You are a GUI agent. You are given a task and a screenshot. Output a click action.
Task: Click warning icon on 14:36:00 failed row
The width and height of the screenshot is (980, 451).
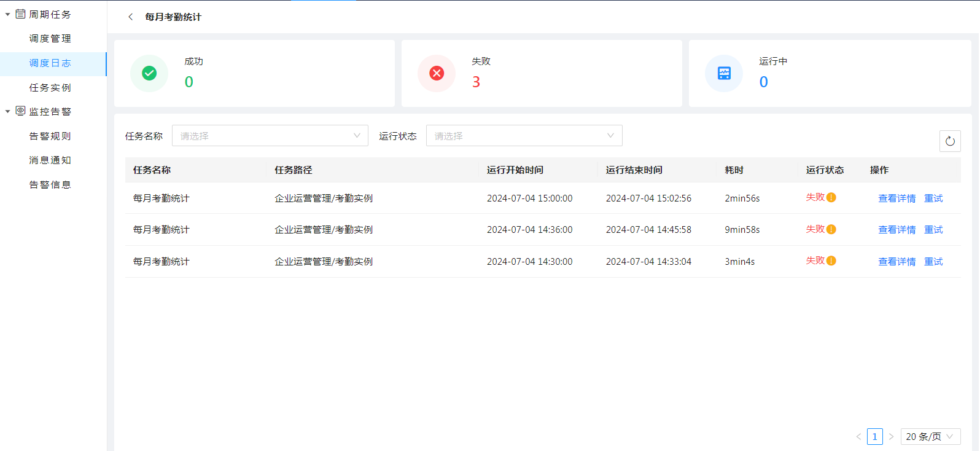[831, 229]
